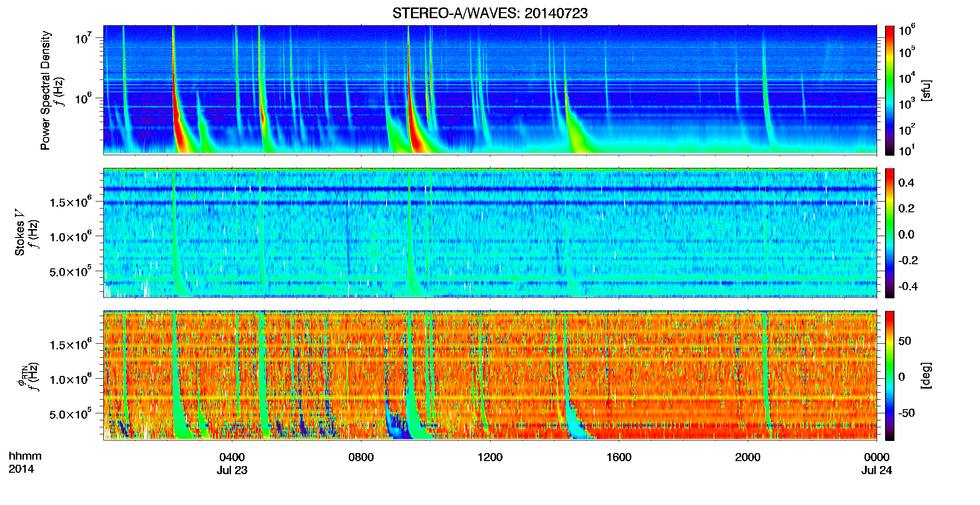Click the -50 value on the degree colorbar
This screenshot has height=505, width=980.
(906, 413)
